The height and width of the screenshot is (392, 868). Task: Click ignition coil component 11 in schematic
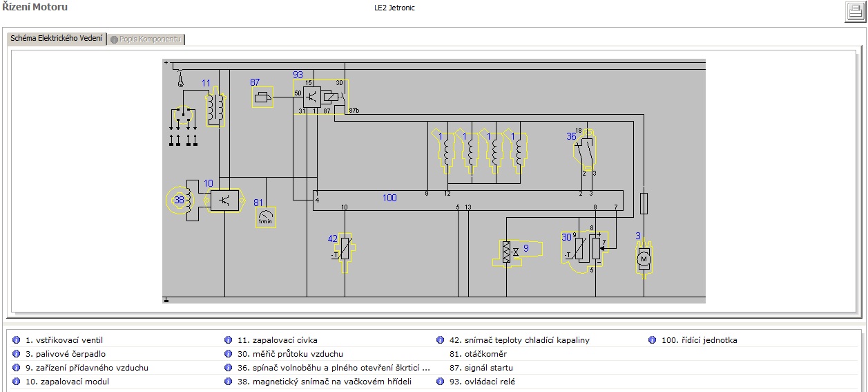[215, 107]
